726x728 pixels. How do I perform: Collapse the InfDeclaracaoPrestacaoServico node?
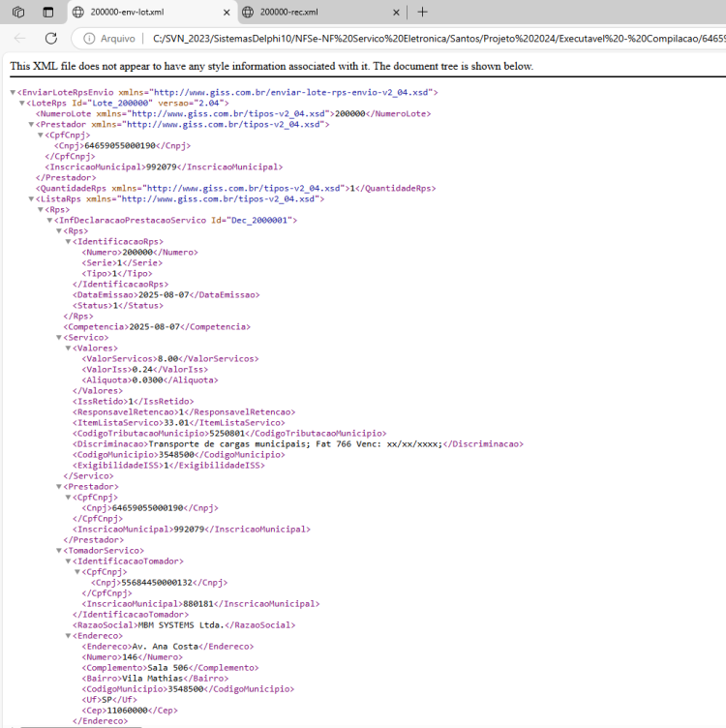click(49, 220)
